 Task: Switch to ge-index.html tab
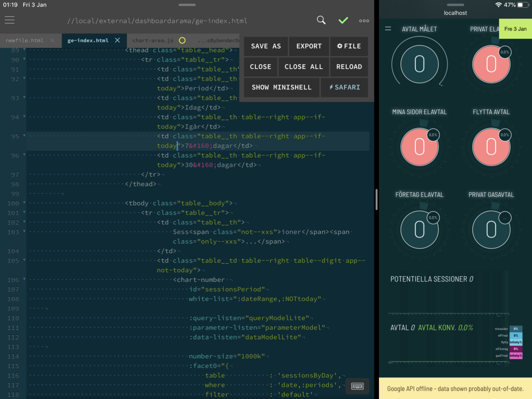[x=88, y=40]
